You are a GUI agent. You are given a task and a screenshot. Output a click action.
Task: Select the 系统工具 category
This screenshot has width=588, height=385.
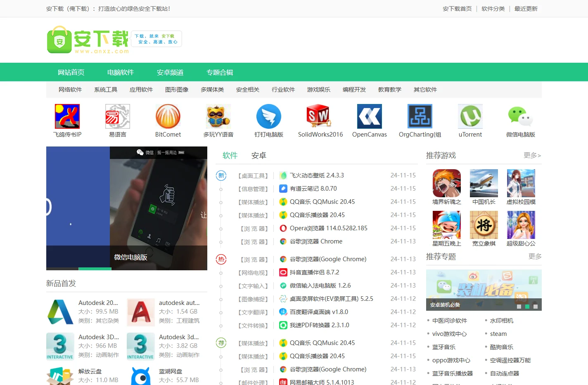tap(106, 90)
